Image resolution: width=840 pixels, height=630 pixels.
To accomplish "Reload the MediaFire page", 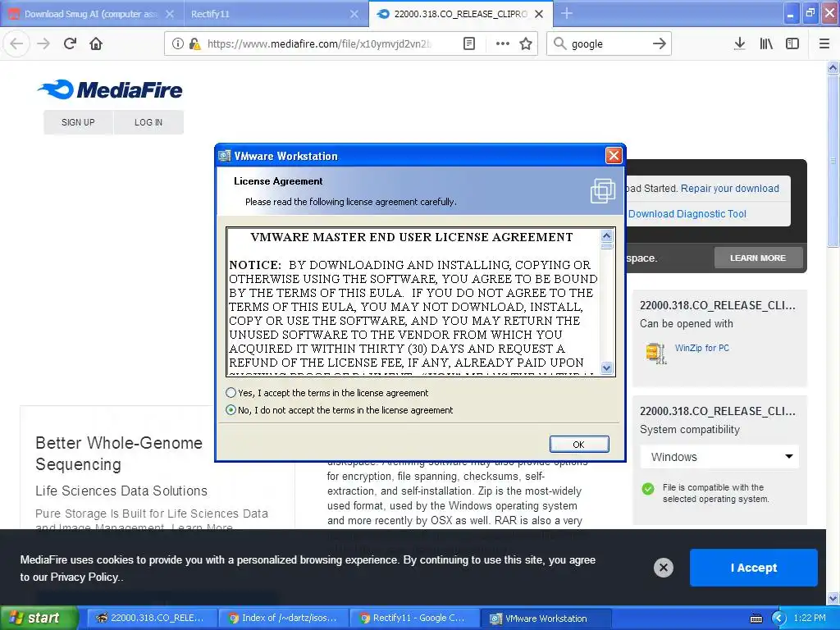I will 71,43.
